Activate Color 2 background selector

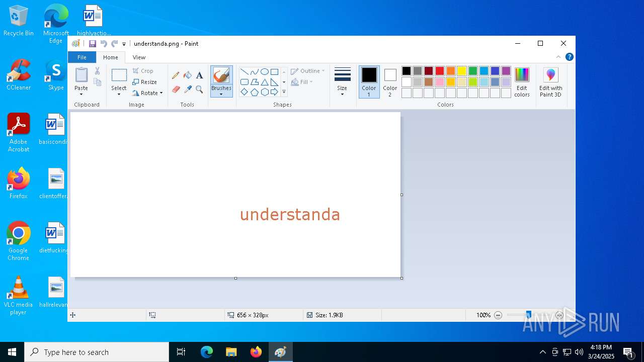click(x=390, y=82)
